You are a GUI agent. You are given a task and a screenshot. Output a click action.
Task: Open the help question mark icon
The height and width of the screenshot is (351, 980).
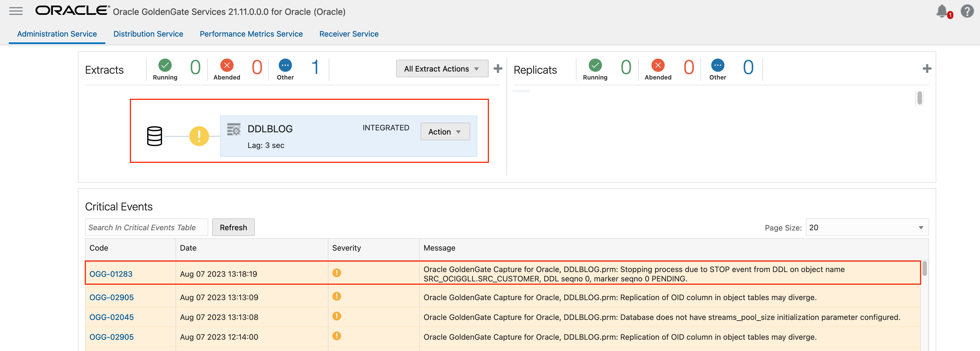(x=967, y=11)
